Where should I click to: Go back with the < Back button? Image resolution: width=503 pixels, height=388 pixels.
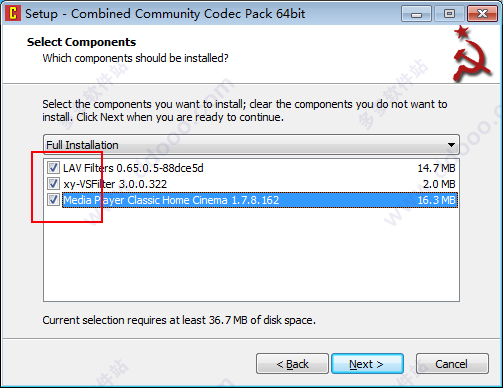pos(292,364)
